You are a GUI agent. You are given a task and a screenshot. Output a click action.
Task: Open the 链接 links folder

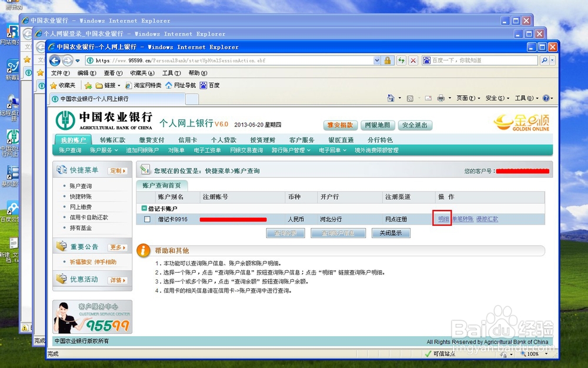108,85
